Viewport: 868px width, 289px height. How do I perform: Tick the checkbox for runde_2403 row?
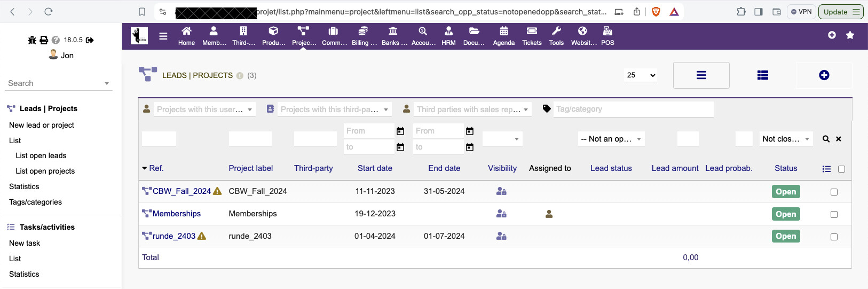(x=834, y=237)
